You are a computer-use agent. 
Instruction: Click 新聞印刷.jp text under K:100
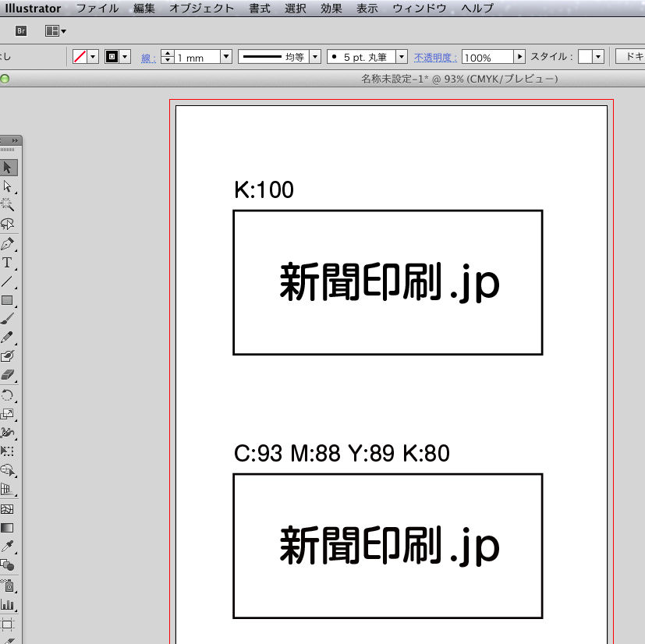coord(389,282)
